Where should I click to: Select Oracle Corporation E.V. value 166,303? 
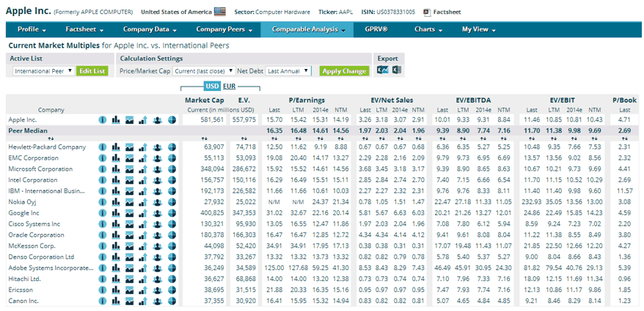point(244,235)
